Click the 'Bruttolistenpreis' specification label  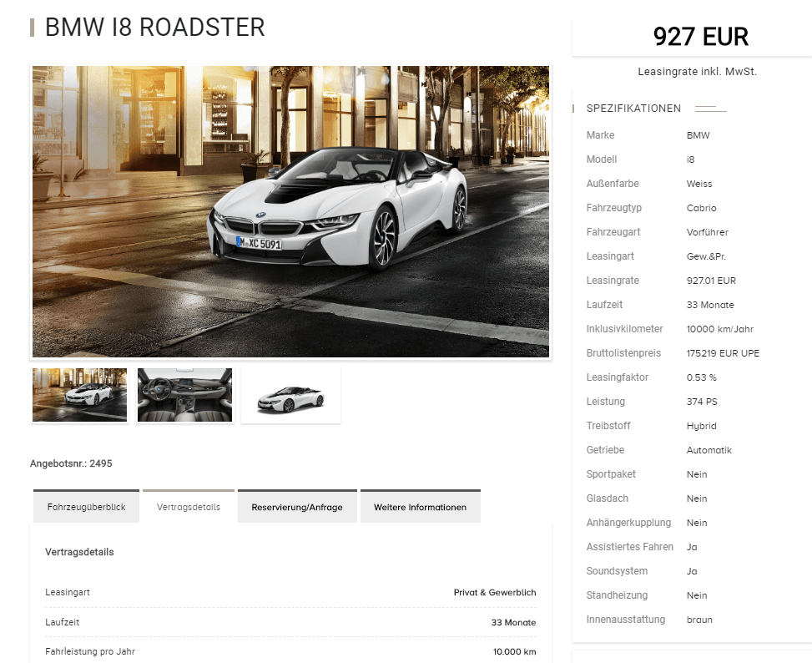pyautogui.click(x=623, y=353)
